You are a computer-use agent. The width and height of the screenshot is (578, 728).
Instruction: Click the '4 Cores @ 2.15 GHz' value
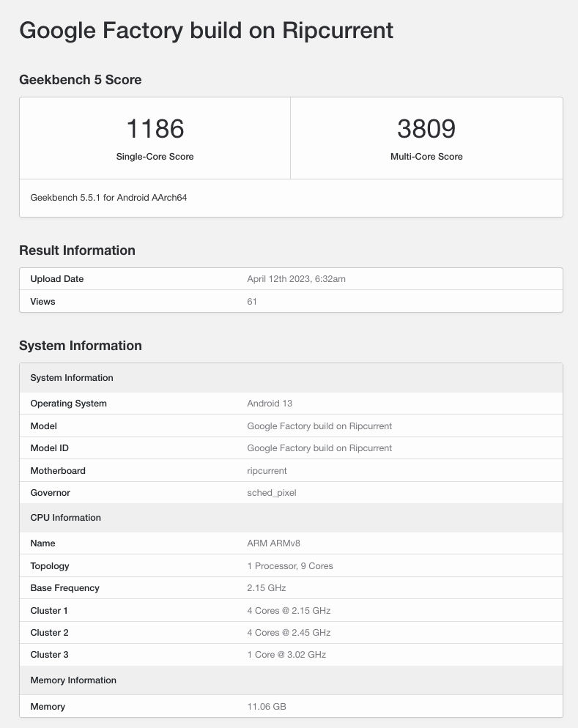[289, 611]
